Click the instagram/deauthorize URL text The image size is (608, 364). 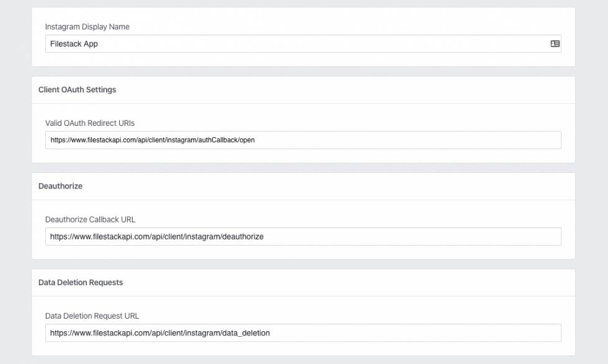(x=157, y=236)
